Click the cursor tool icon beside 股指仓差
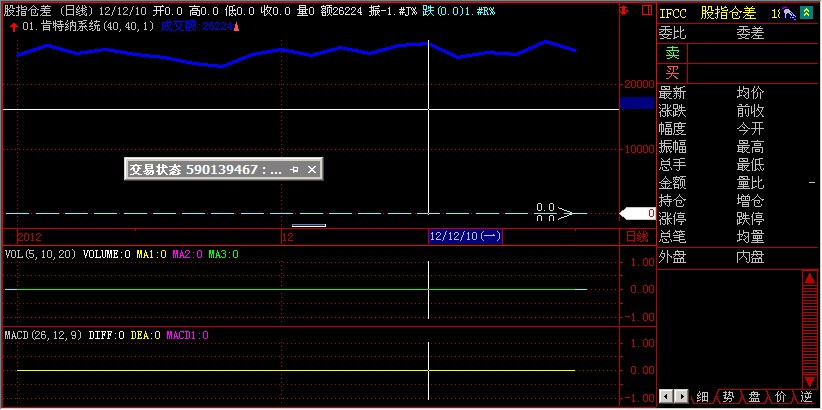The width and height of the screenshot is (822, 410). 790,13
